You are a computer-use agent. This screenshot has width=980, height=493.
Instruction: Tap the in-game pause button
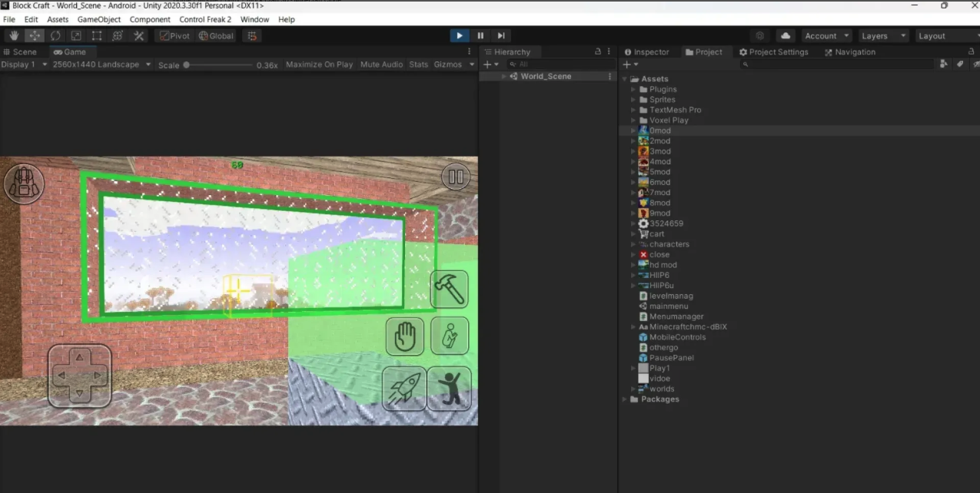(456, 177)
